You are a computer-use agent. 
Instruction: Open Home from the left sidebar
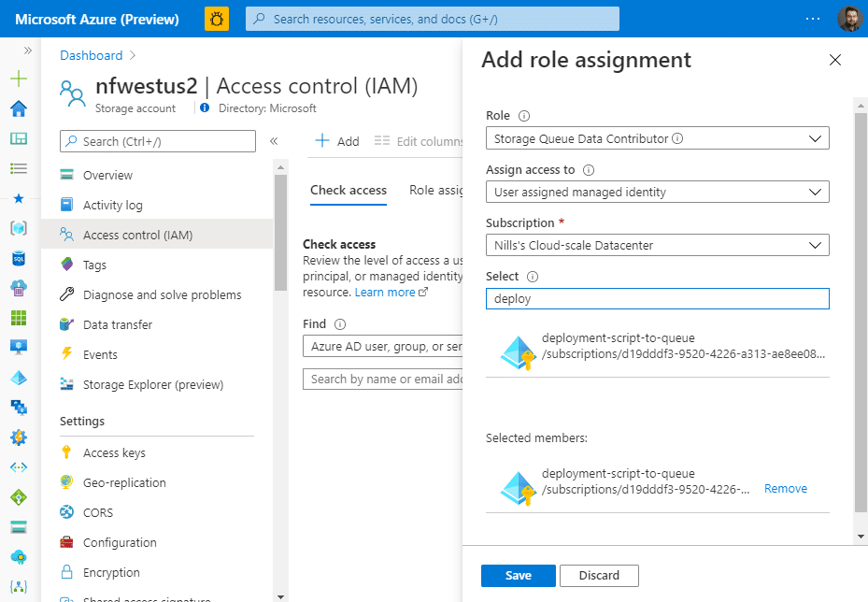pos(19,108)
